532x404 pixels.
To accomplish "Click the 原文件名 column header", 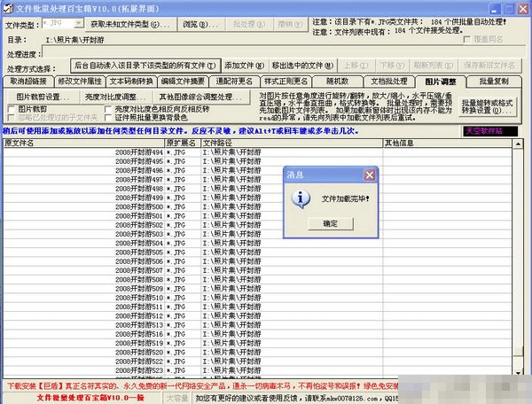I will coord(53,143).
